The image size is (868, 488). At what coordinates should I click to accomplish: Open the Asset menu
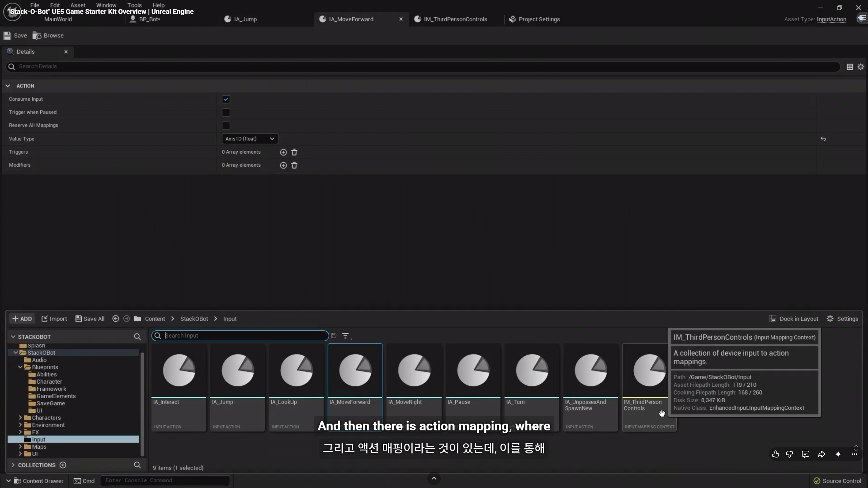pyautogui.click(x=78, y=5)
